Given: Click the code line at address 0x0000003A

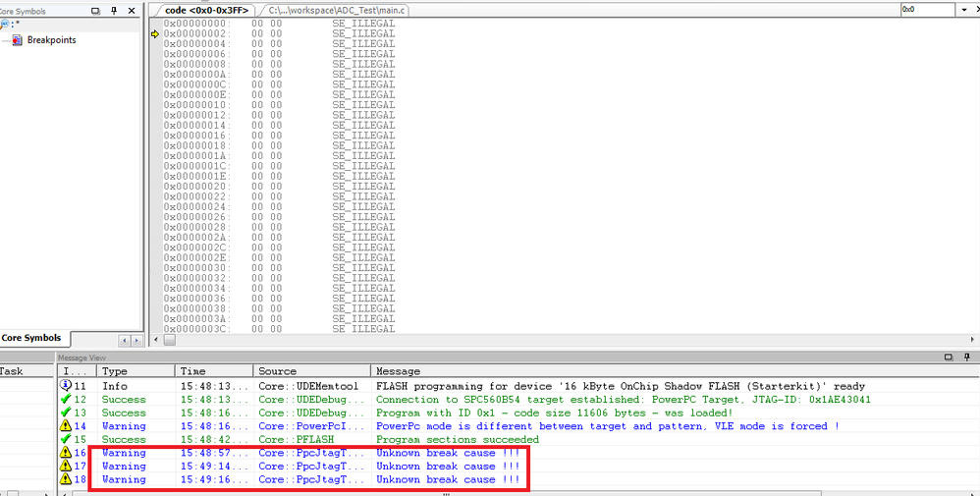Looking at the screenshot, I should (279, 319).
